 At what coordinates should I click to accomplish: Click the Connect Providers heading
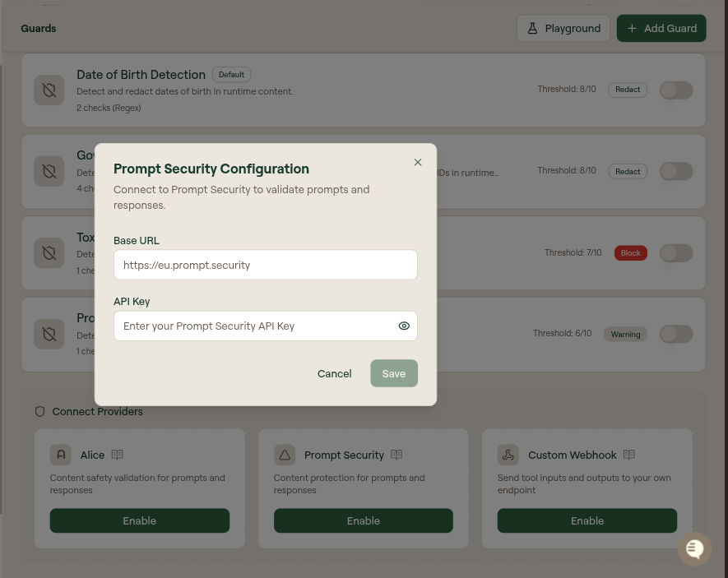(98, 411)
